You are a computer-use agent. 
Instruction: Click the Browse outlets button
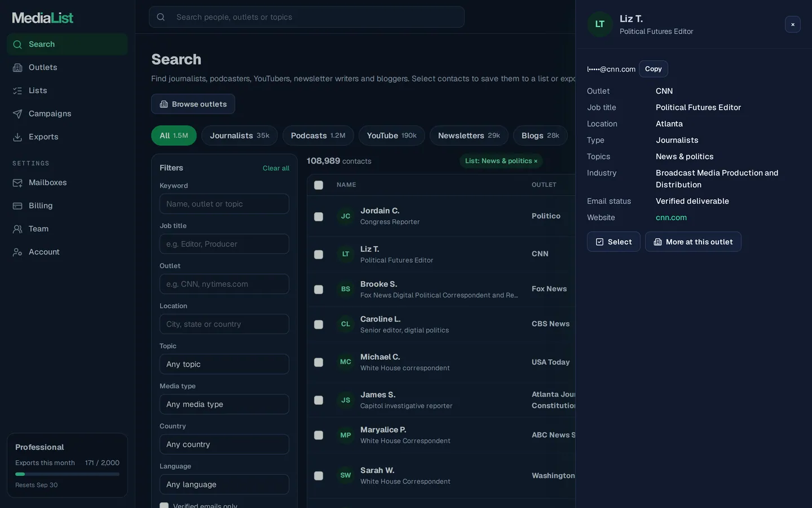point(193,104)
